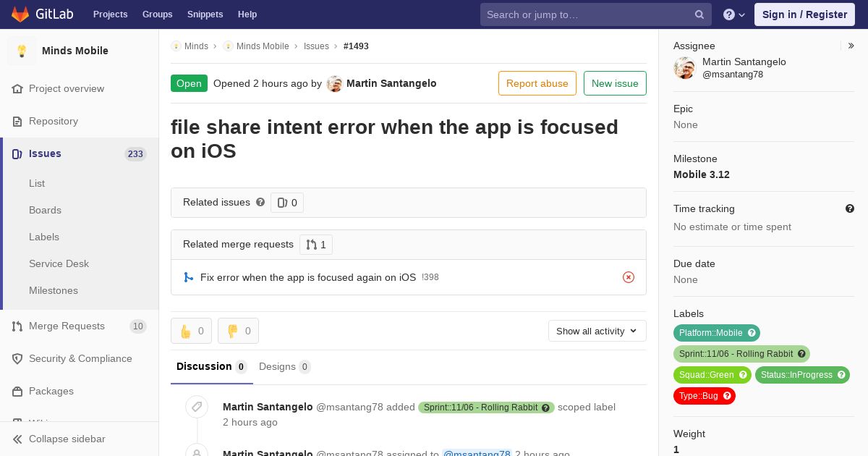Viewport: 868px width, 456px height.
Task: Click the search magnifier icon
Action: pyautogui.click(x=699, y=14)
